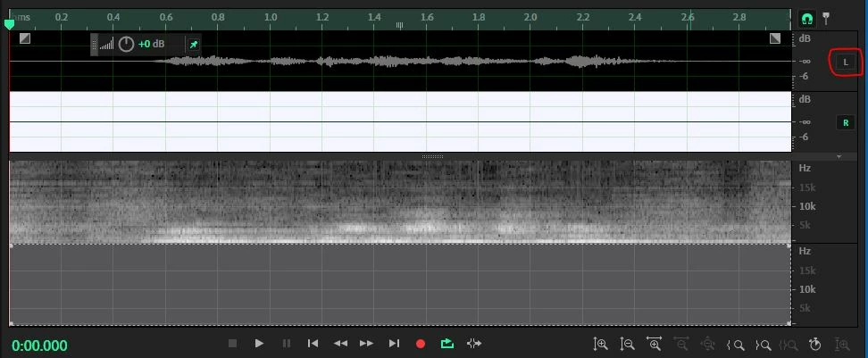Viewport: 868px width, 358px height.
Task: Click the Fast Forward button
Action: (x=366, y=344)
